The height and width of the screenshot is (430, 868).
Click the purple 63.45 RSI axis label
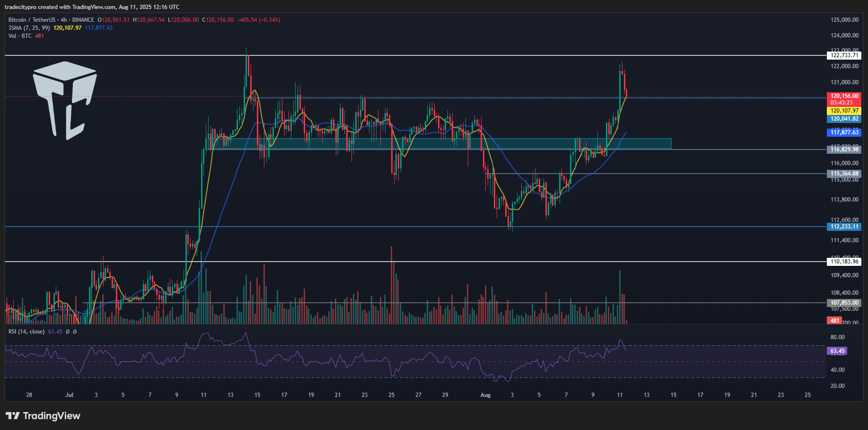837,351
